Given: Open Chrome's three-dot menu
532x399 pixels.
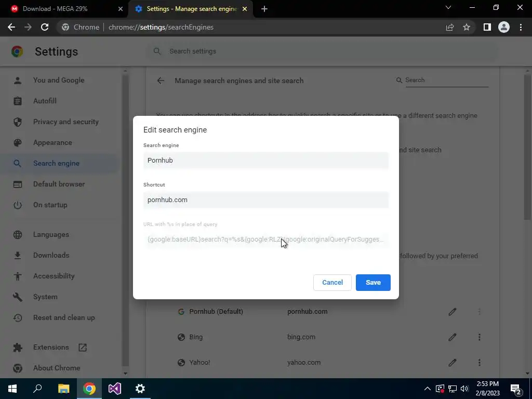Looking at the screenshot, I should [521, 27].
